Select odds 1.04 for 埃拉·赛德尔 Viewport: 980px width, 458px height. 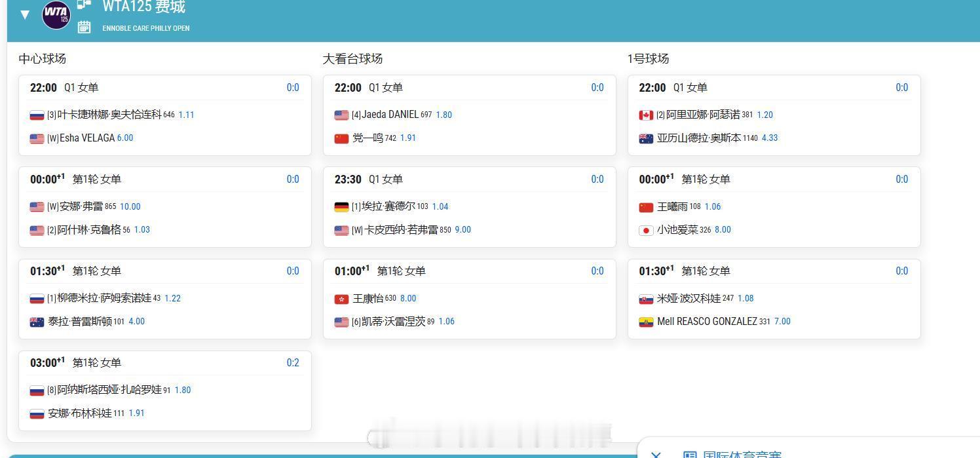click(x=440, y=206)
